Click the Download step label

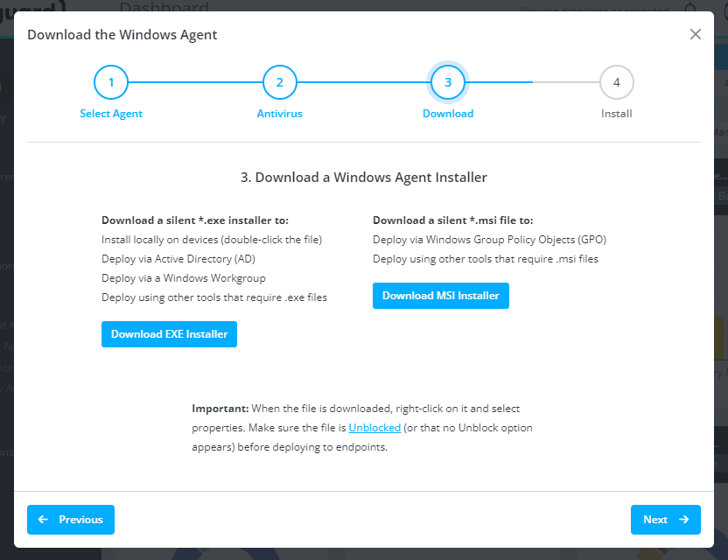point(448,114)
